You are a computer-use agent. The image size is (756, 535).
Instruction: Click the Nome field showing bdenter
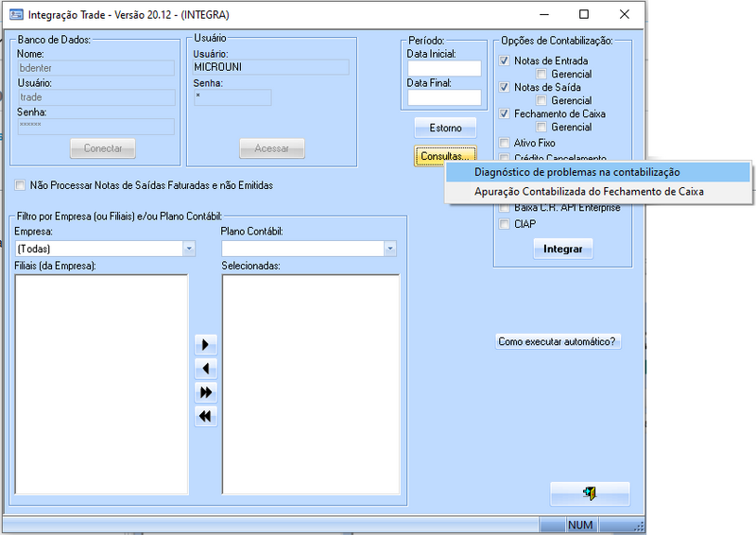pyautogui.click(x=96, y=68)
